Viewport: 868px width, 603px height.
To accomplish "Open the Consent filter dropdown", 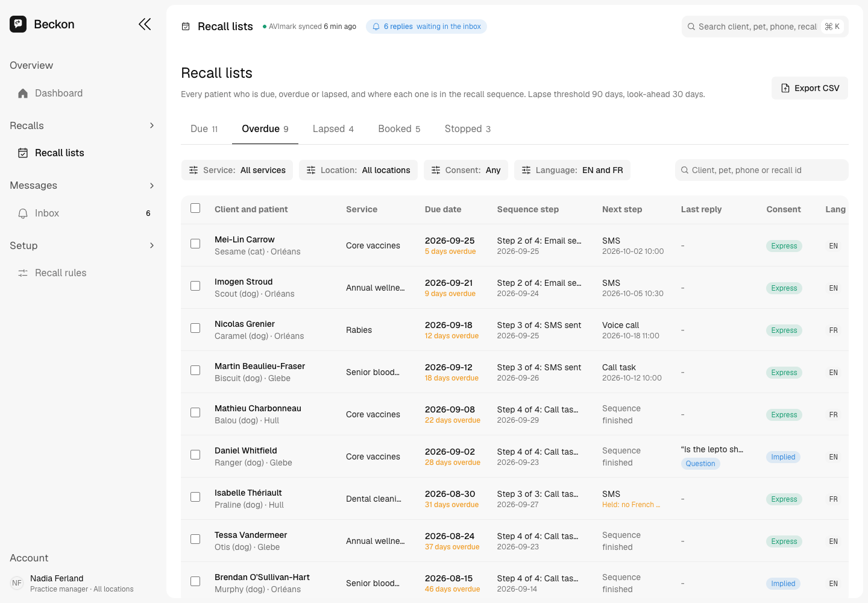I will click(x=466, y=170).
